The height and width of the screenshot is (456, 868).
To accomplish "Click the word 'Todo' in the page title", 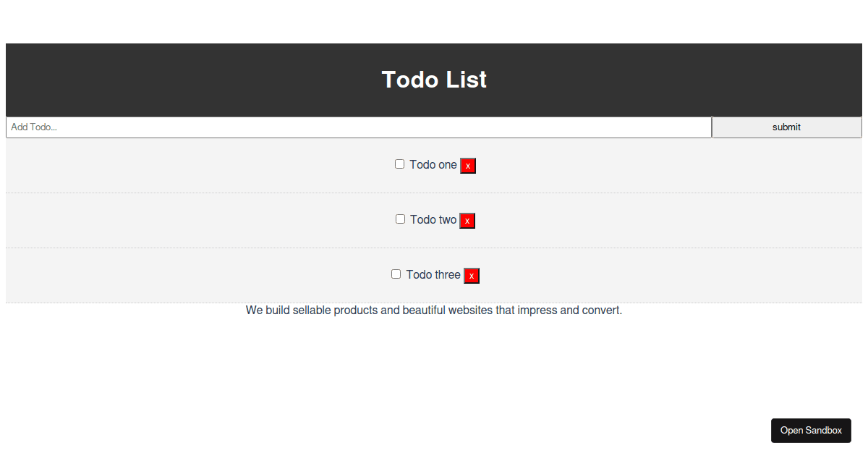I will tap(409, 80).
